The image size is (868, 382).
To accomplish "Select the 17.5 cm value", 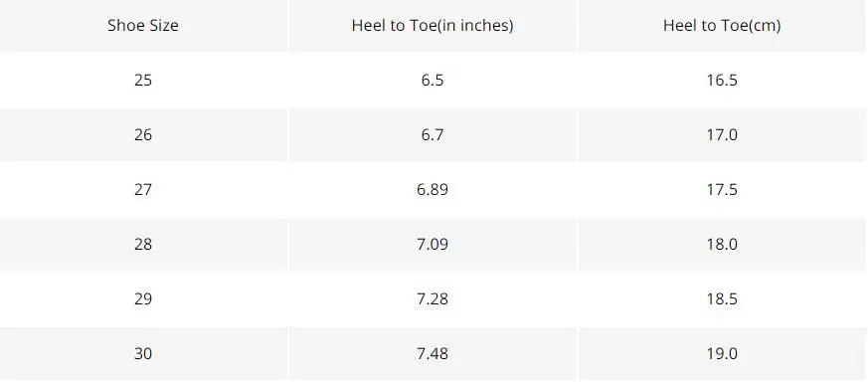I will tap(722, 190).
